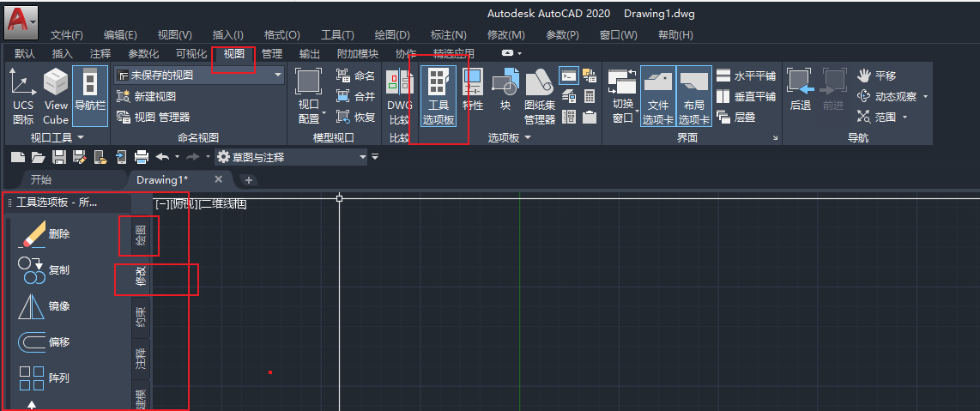Click the open folder icon in quick access
This screenshot has width=980, height=411.
(38, 157)
